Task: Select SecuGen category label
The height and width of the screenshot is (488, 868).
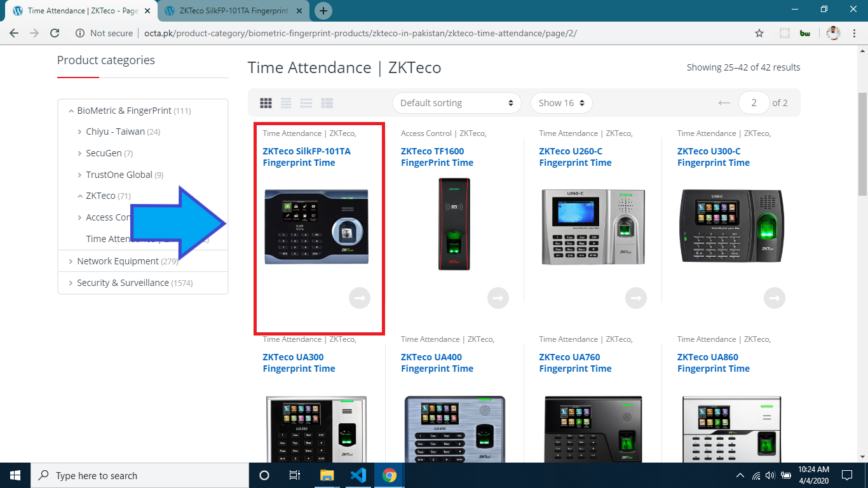Action: click(x=104, y=153)
